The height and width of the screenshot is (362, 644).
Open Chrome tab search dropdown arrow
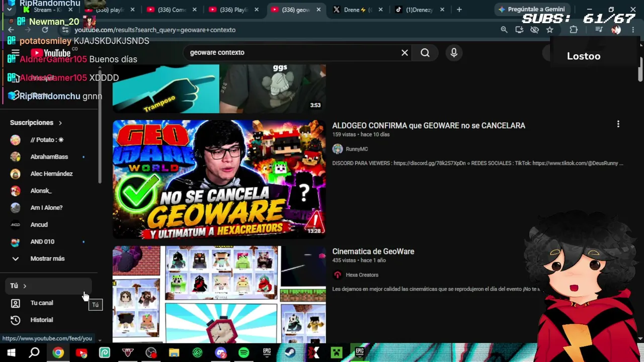9,10
